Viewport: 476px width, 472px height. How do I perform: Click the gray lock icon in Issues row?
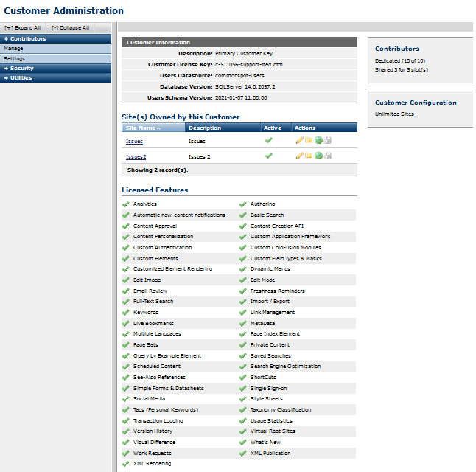(x=328, y=140)
